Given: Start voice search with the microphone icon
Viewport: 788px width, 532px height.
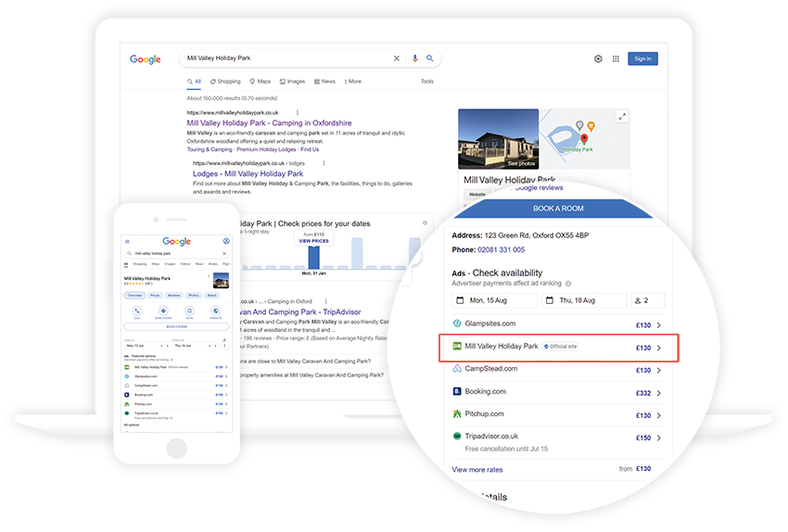Looking at the screenshot, I should [415, 58].
